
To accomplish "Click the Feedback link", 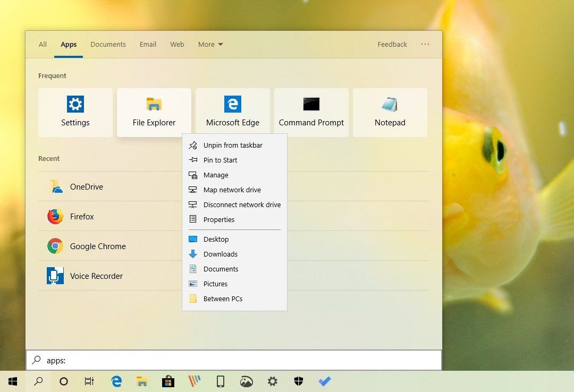I will (x=392, y=44).
